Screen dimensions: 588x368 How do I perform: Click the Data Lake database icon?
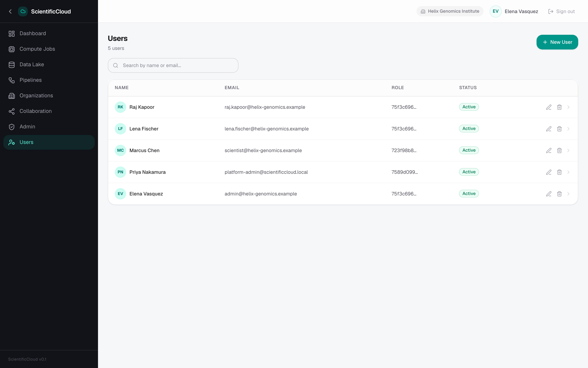(12, 65)
